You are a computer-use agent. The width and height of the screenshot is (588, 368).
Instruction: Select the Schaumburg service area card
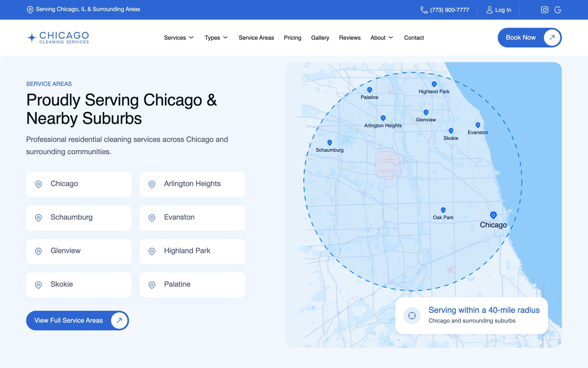coord(79,218)
